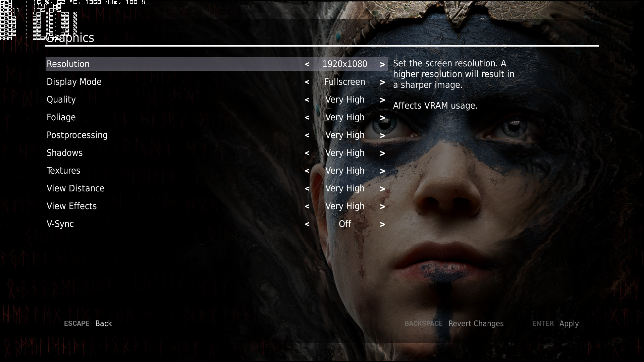Lower Textures quality using left arrow
Image resolution: width=644 pixels, height=362 pixels.
click(x=307, y=171)
